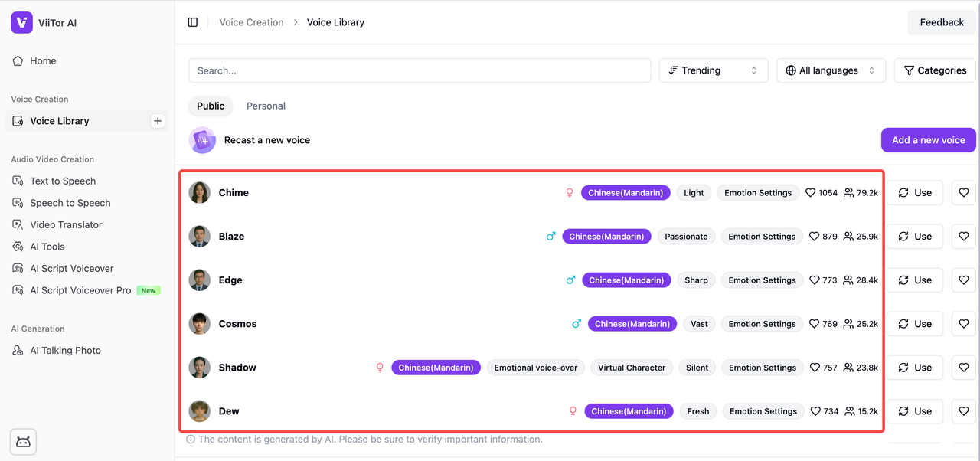Click the Search input field
Screen dimensions: 980x461
point(420,70)
